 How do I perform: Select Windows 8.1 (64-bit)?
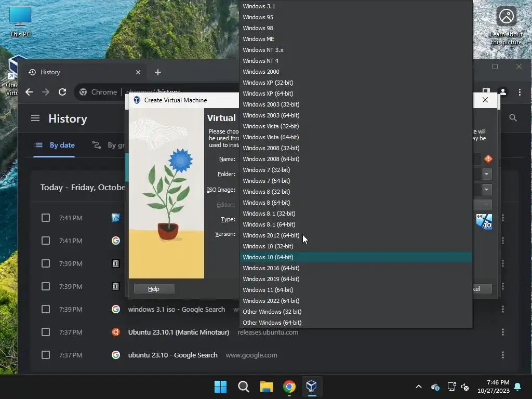pos(355,224)
